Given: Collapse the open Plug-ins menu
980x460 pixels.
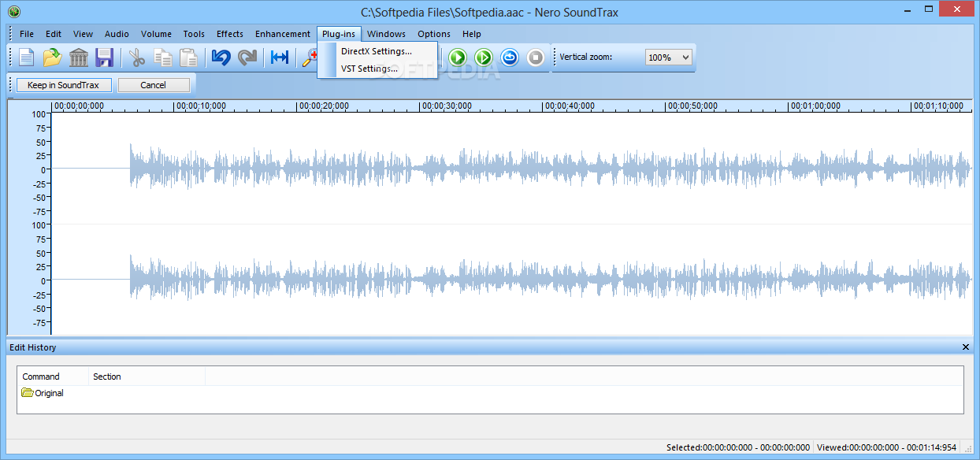Looking at the screenshot, I should pyautogui.click(x=340, y=34).
